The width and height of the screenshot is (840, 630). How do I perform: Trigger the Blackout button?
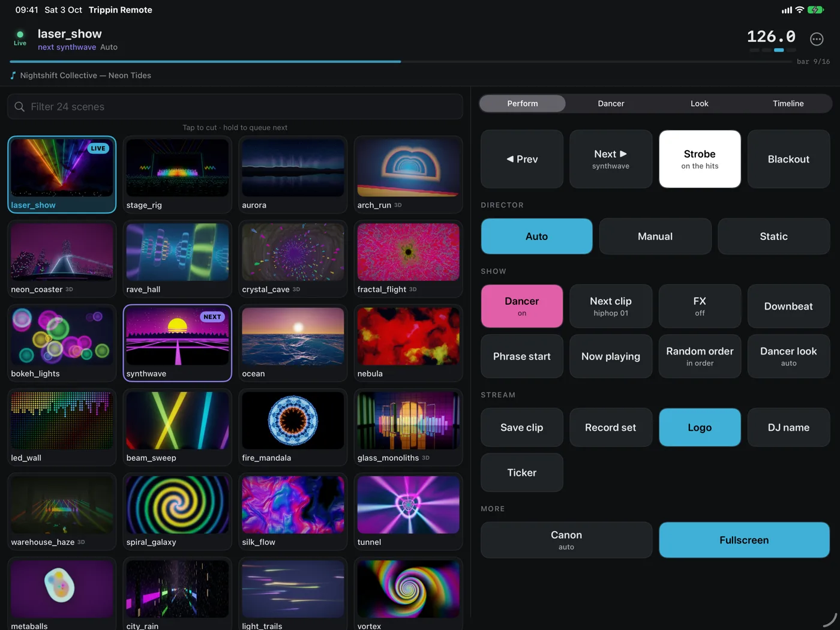pos(788,159)
